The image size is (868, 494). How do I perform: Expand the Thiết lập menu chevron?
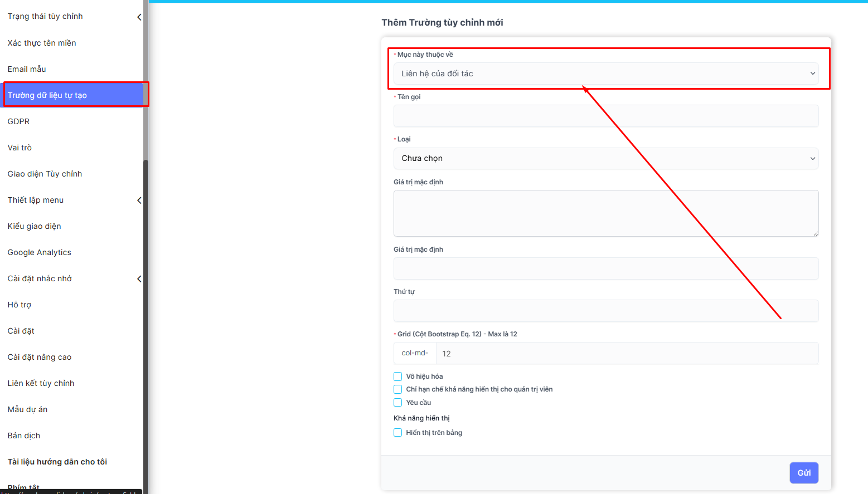pyautogui.click(x=139, y=200)
